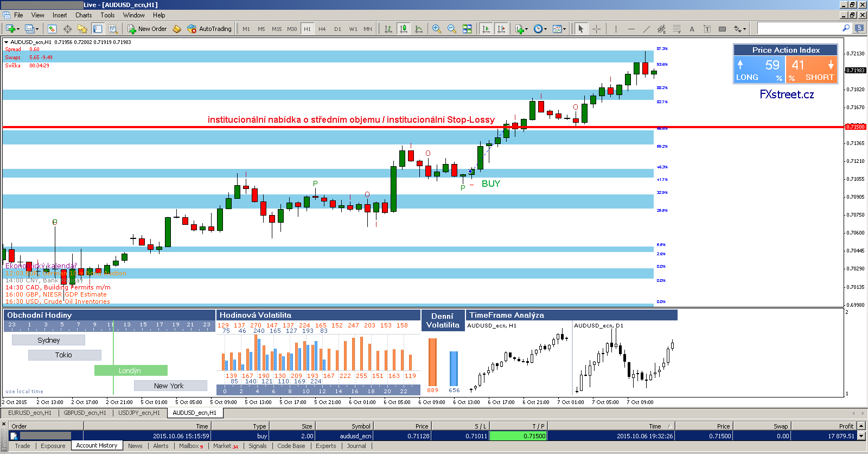Switch chart to line chart mode
This screenshot has height=454, width=868.
pos(419,29)
